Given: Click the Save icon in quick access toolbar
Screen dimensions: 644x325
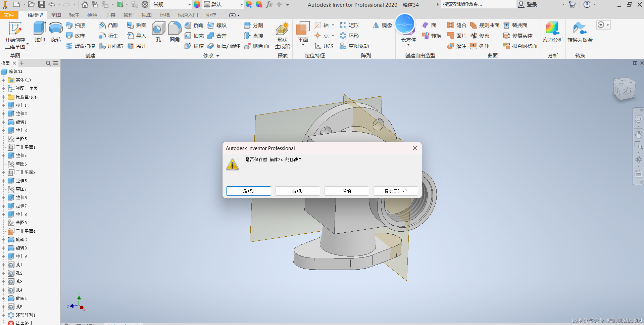Looking at the screenshot, I should 41,4.
